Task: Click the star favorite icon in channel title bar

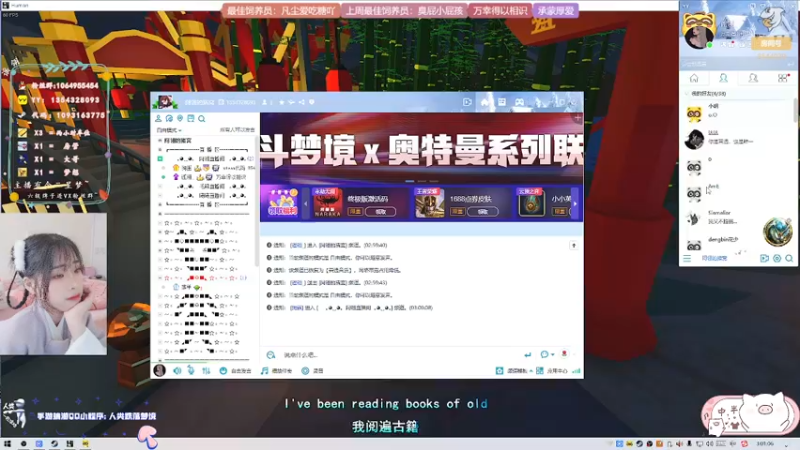Action: [282, 102]
